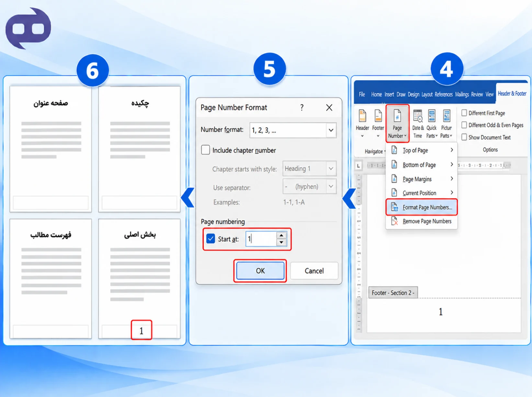Screen dimensions: 532x397
Task: Click the Page Number ribbon icon
Action: [397, 123]
